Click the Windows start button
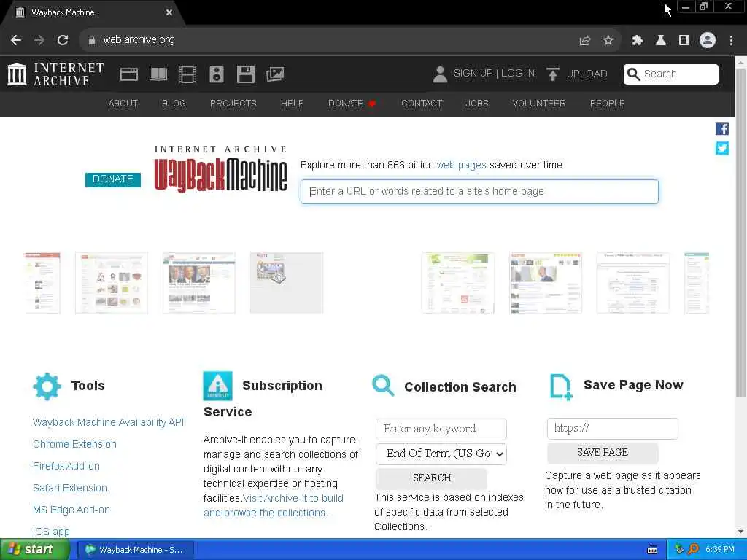Screen dimensions: 747x560 [34, 550]
